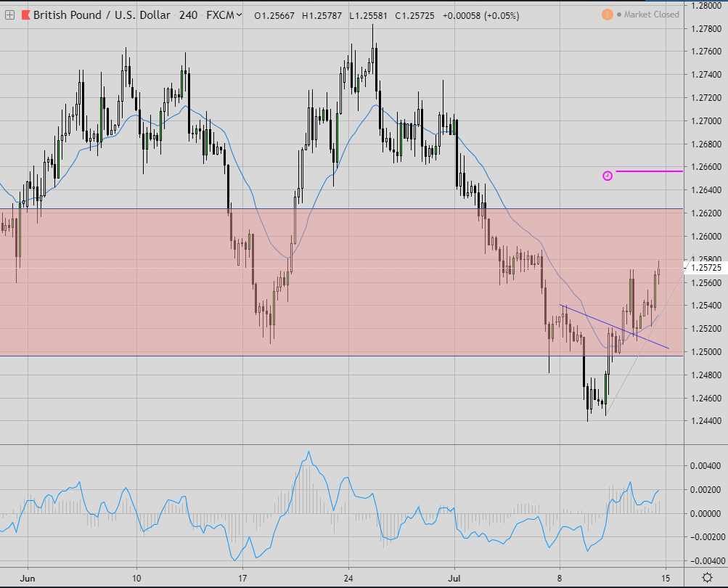Click the high value H1.25787
This screenshot has height=588, width=728.
pyautogui.click(x=322, y=16)
